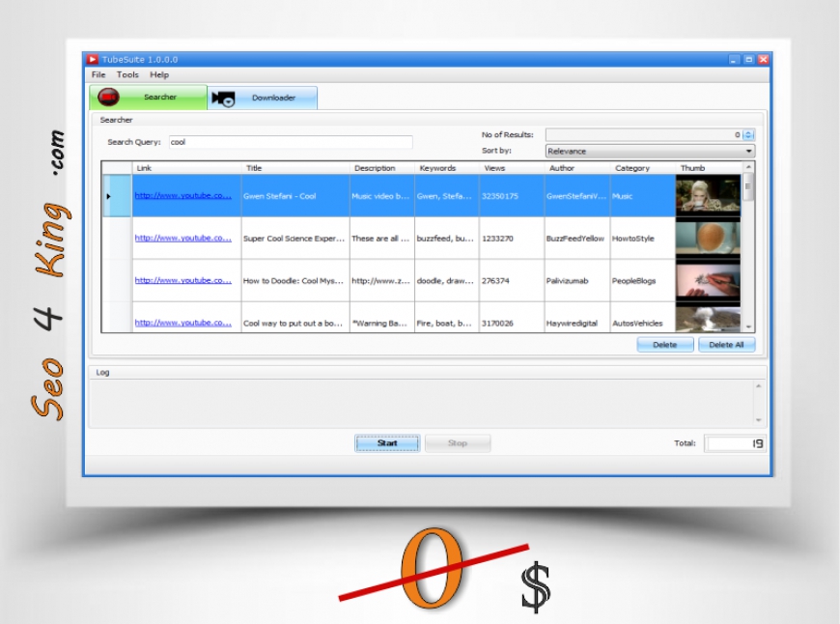
Task: Maximize the TubeSuite window
Action: coord(749,60)
